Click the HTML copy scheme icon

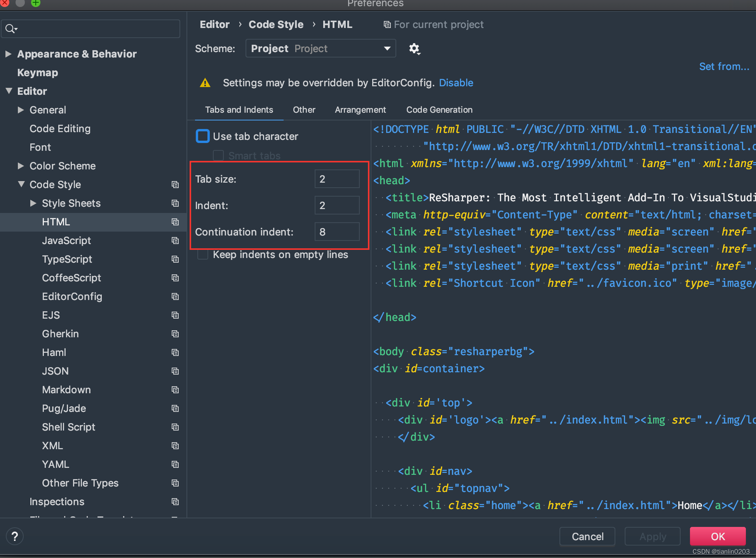pos(176,222)
